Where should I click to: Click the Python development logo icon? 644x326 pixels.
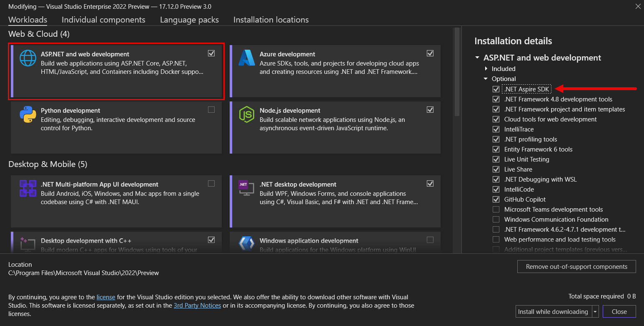[28, 114]
